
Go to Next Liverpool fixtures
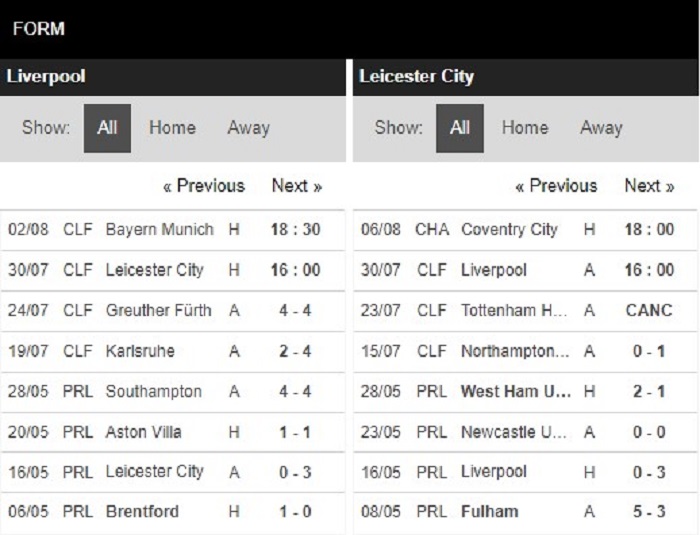(x=297, y=186)
